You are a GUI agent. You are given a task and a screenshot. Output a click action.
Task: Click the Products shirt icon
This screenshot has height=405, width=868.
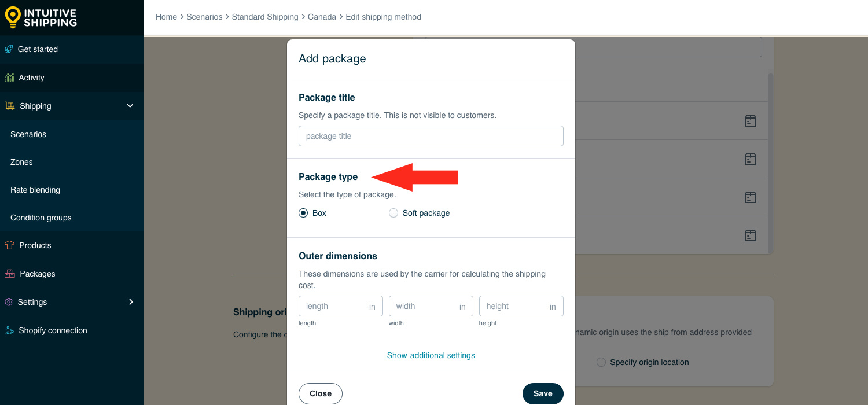pos(9,245)
